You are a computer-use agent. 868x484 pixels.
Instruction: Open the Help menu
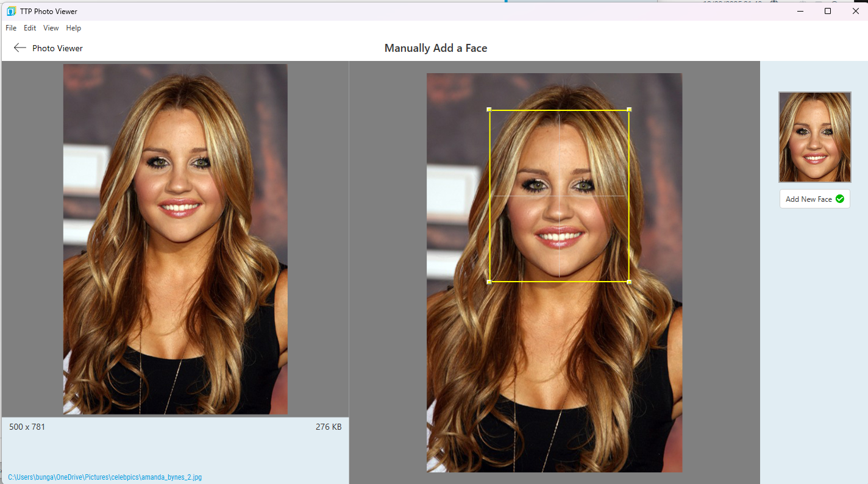click(73, 28)
